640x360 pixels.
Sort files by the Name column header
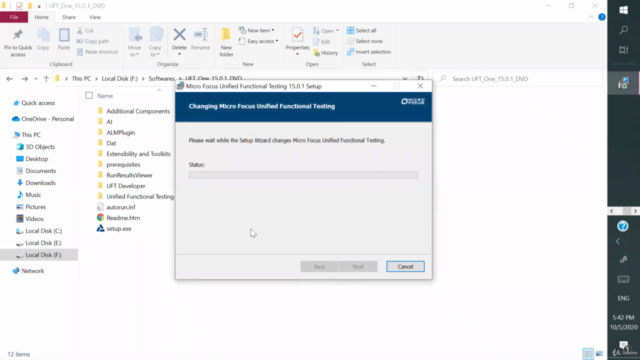(105, 96)
